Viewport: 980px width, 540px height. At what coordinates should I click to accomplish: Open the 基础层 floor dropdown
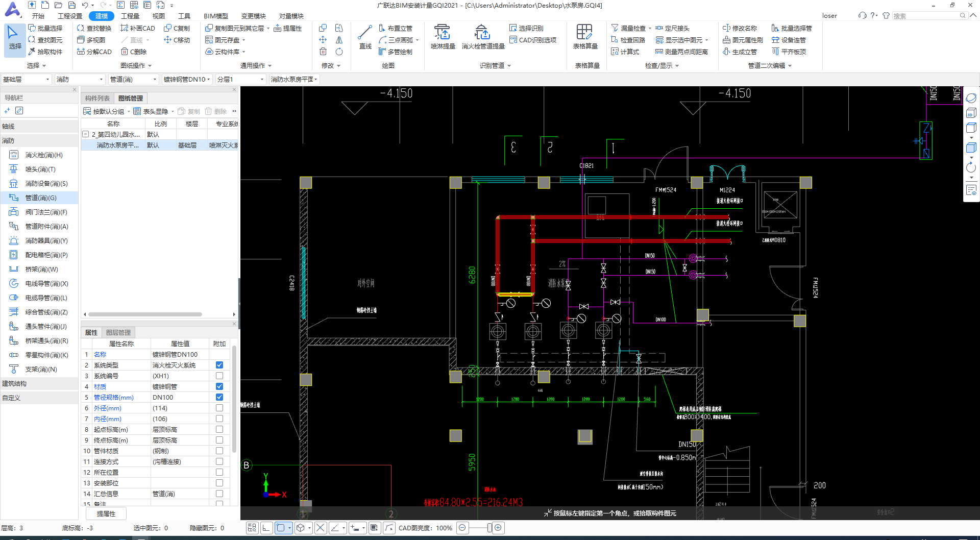pos(26,79)
